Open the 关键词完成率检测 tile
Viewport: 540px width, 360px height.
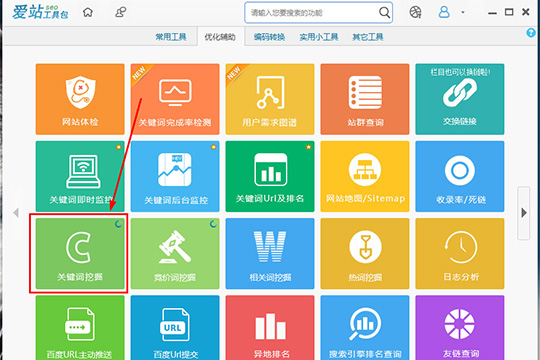(175, 99)
